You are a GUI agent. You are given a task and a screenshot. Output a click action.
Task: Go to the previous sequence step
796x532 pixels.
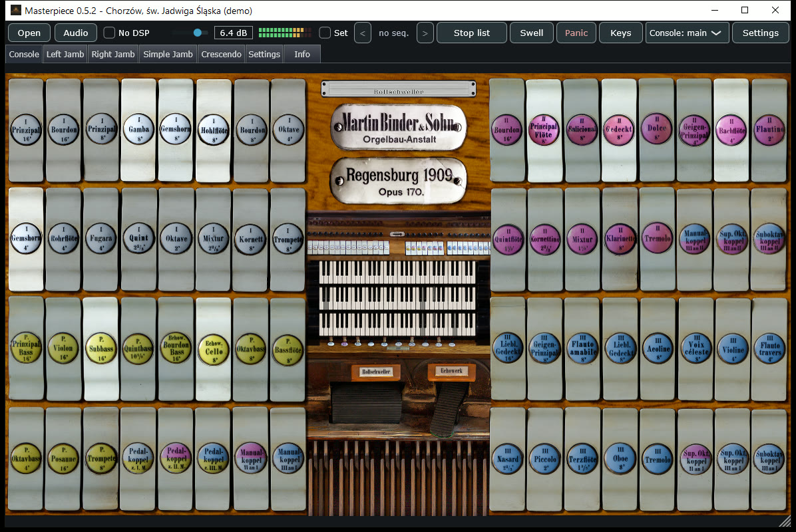(x=363, y=33)
